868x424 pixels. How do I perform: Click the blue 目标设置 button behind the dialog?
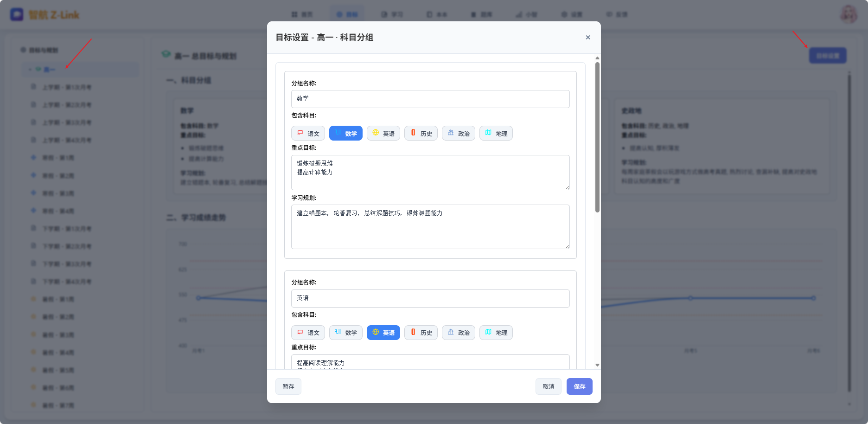(x=828, y=56)
